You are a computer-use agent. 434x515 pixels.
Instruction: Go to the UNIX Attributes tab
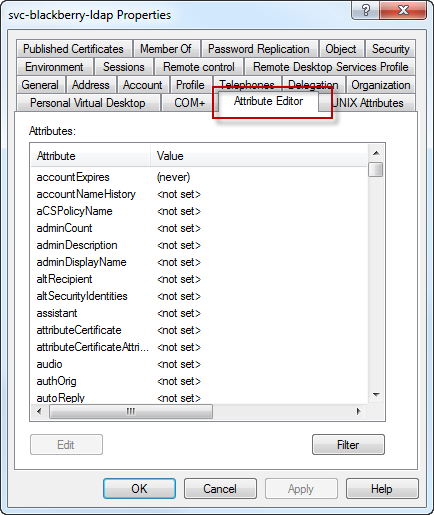[368, 103]
